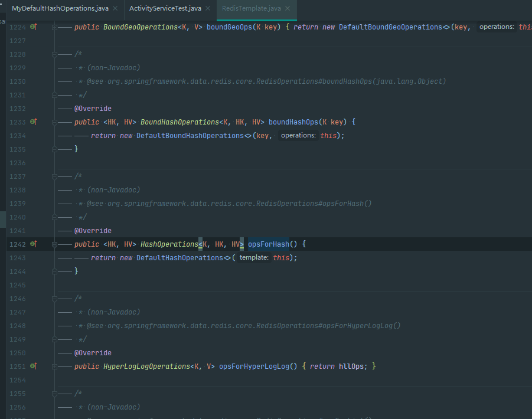Click line number 1242 in gutter
This screenshot has height=419, width=532.
click(x=17, y=244)
